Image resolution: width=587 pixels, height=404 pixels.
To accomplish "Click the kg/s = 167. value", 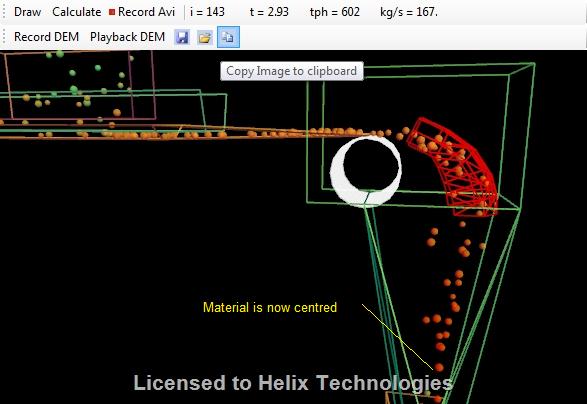I will 408,12.
